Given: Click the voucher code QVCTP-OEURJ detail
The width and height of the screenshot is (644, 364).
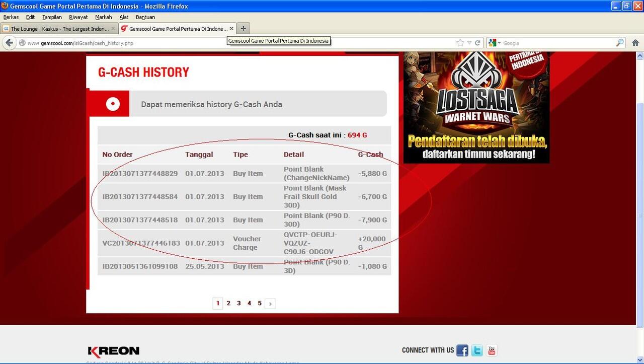Looking at the screenshot, I should coord(310,243).
